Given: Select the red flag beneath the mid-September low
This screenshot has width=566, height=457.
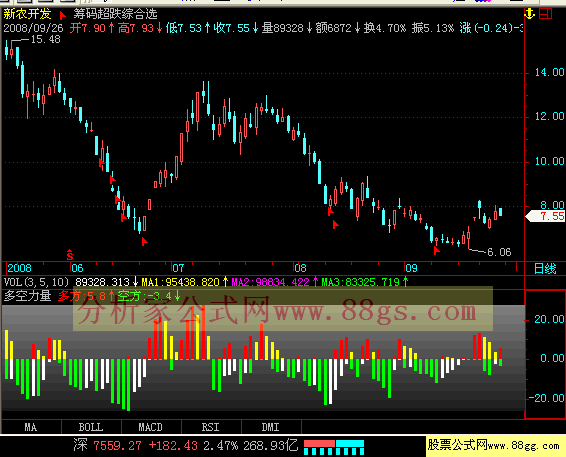Looking at the screenshot, I should coord(436,250).
